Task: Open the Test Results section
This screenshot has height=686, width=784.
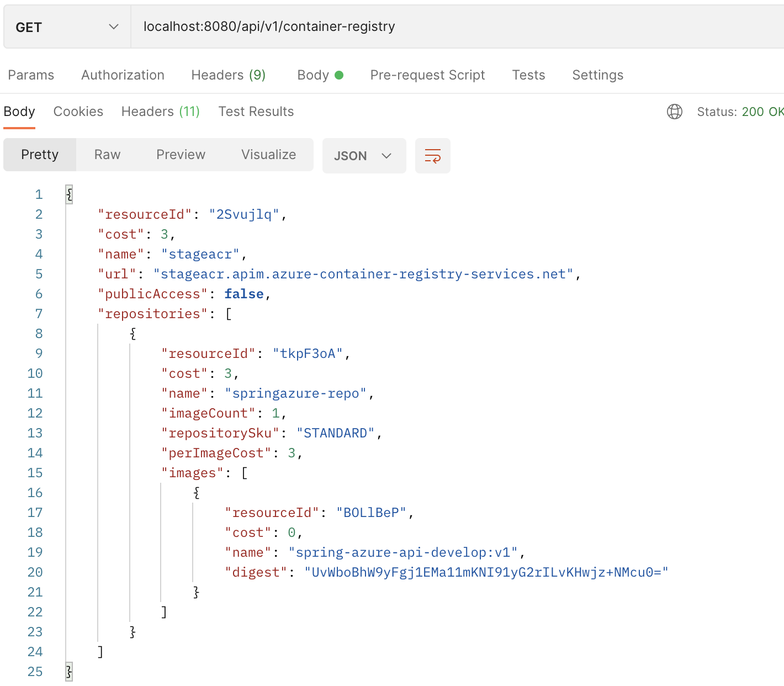Action: (256, 111)
